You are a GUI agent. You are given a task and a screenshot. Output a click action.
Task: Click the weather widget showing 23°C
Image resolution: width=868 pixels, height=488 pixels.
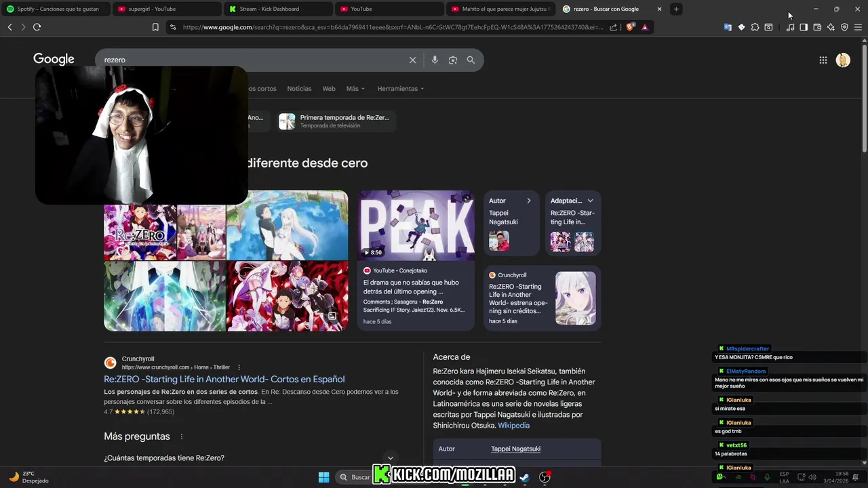[x=28, y=477]
